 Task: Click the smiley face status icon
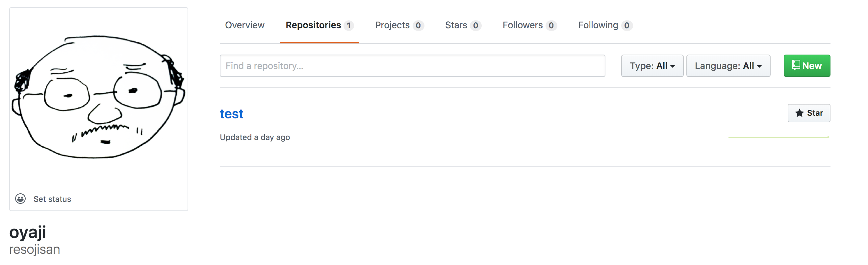[20, 199]
